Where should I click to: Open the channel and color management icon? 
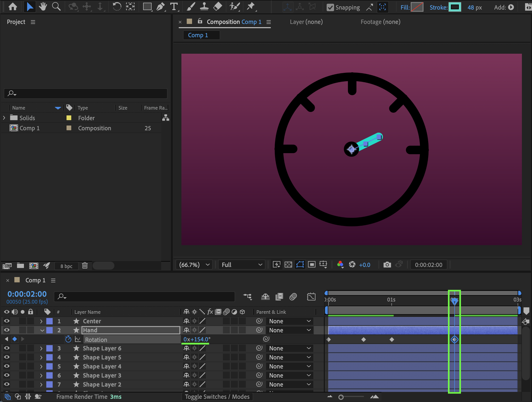tap(340, 265)
